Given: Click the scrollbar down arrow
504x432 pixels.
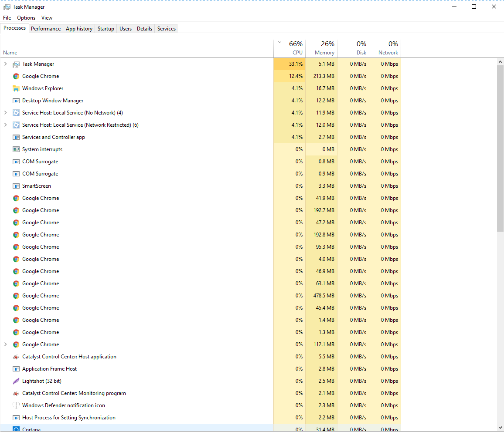Looking at the screenshot, I should point(500,428).
